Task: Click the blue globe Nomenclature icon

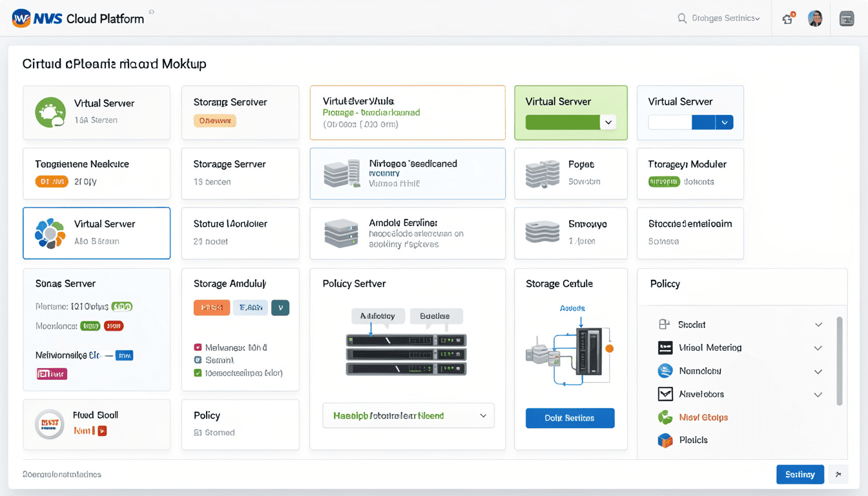Action: [665, 371]
